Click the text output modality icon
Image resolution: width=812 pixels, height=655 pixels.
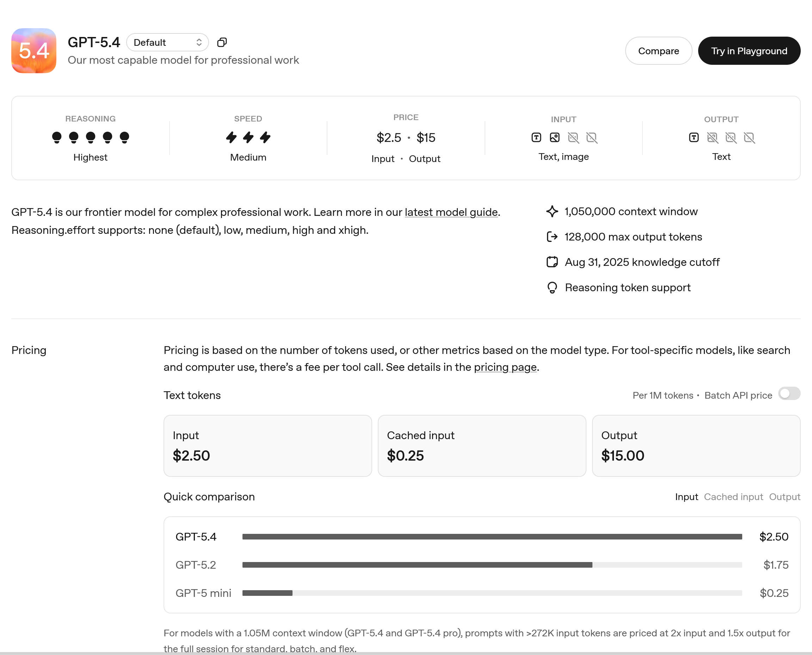pos(694,138)
